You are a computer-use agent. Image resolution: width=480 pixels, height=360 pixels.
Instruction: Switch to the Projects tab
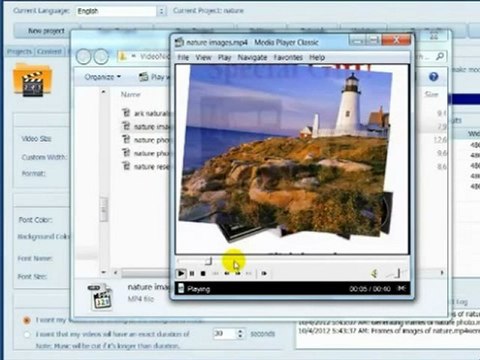19,51
